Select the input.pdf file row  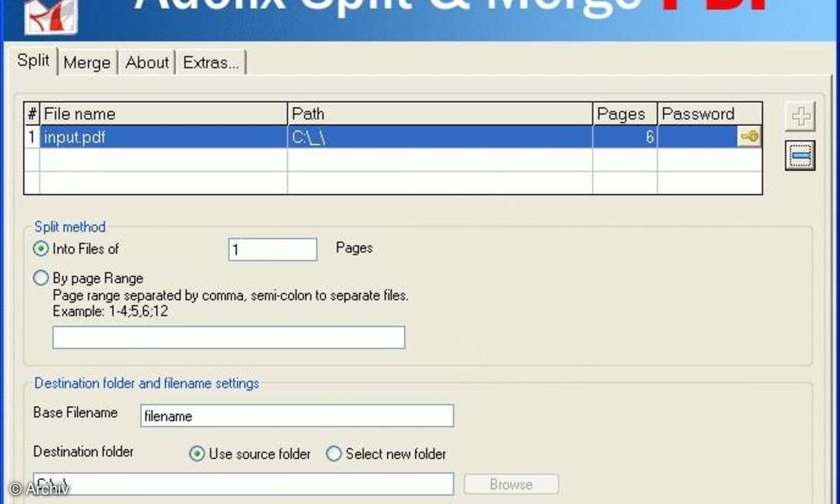tap(393, 137)
